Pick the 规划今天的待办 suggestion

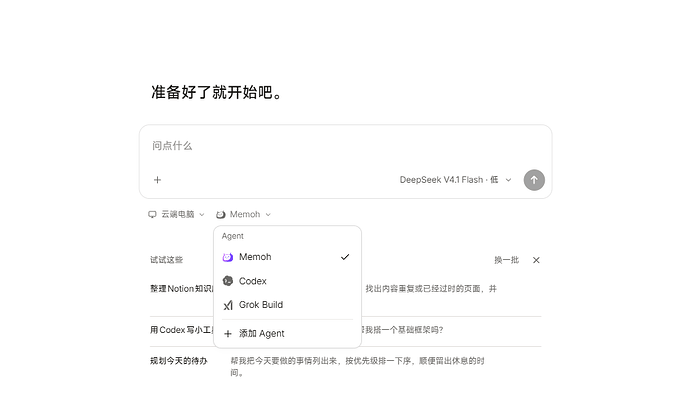pos(178,361)
